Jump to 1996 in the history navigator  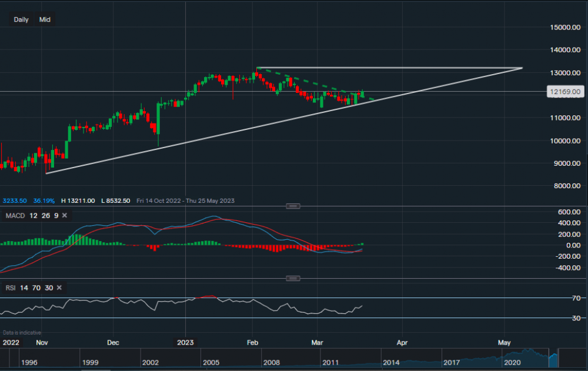pos(29,363)
